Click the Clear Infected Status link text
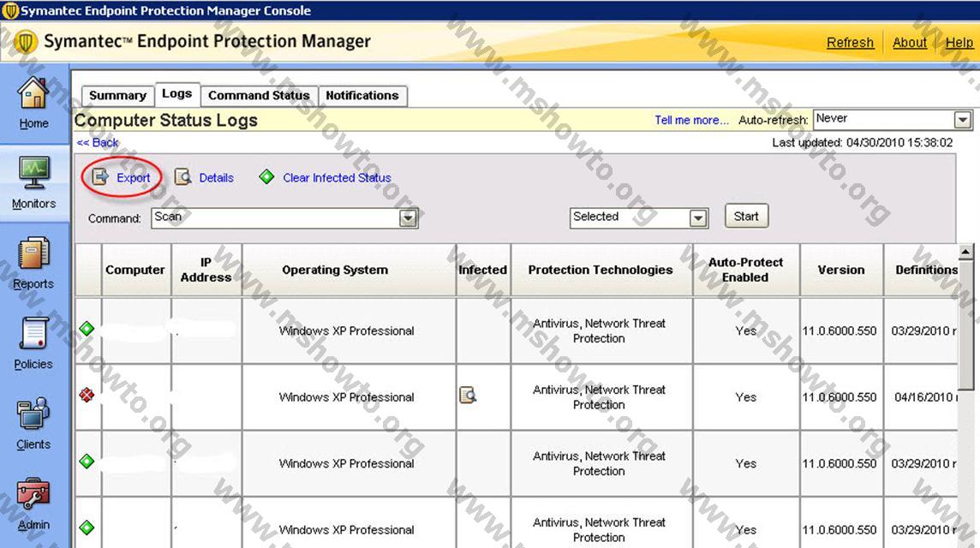 tap(337, 177)
